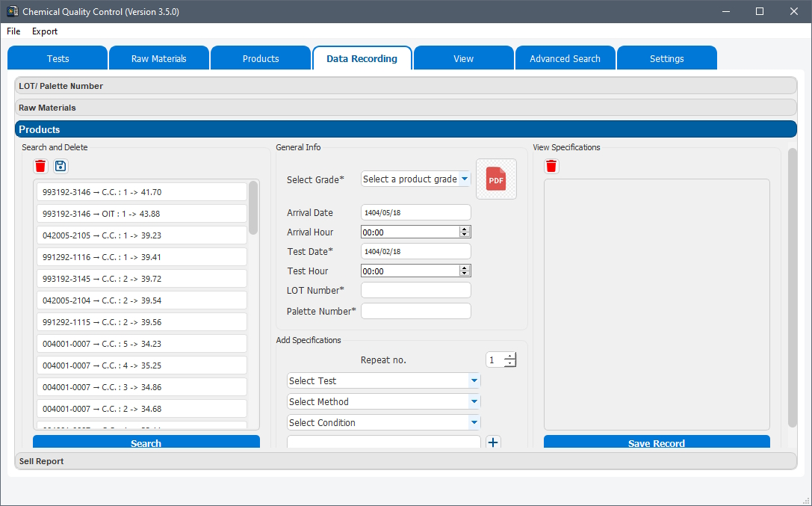The image size is (812, 506).
Task: Click the record list vertical scrollbar
Action: 253,209
